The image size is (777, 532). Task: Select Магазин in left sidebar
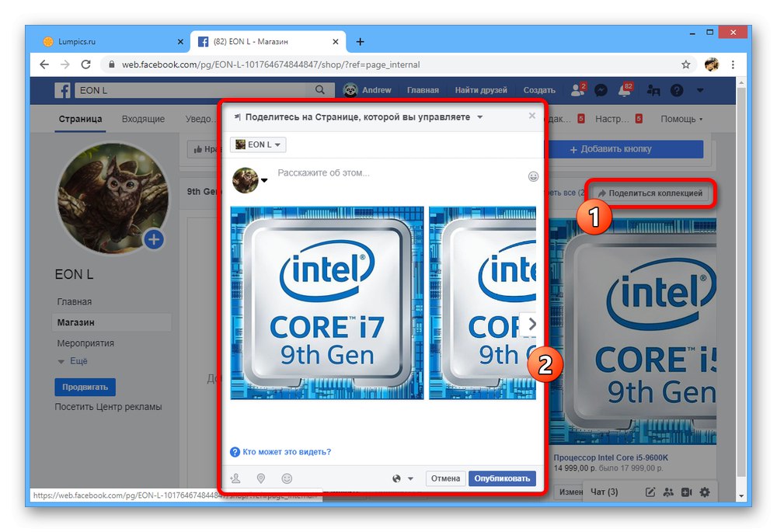pyautogui.click(x=111, y=322)
